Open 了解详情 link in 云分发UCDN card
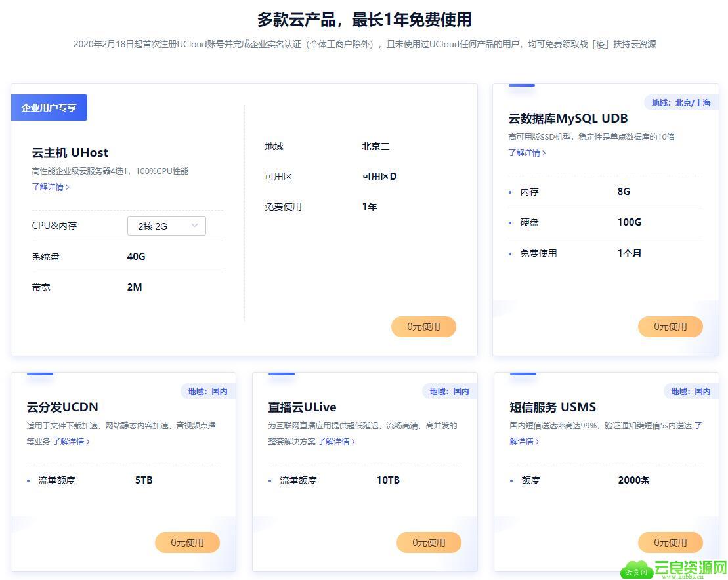 (x=71, y=442)
